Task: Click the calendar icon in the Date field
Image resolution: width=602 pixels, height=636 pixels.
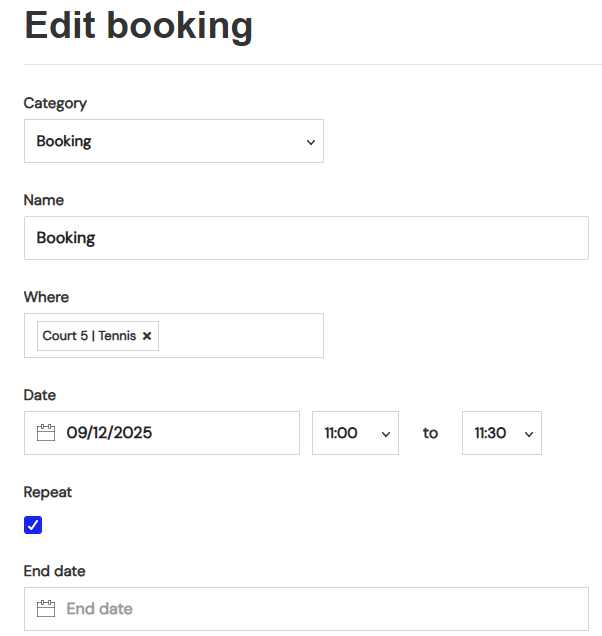Action: [x=45, y=433]
